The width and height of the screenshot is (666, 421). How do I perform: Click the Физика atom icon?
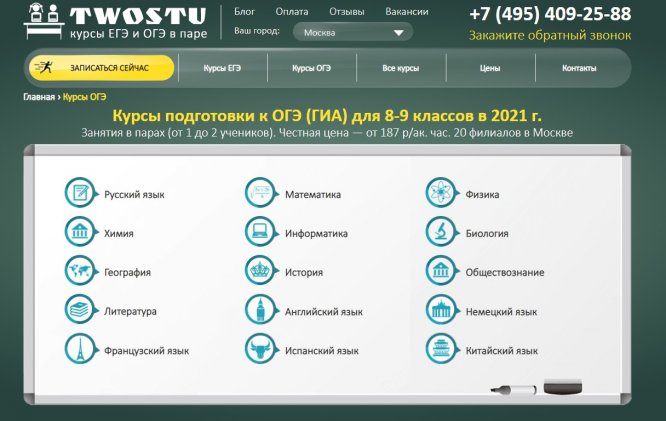[441, 193]
